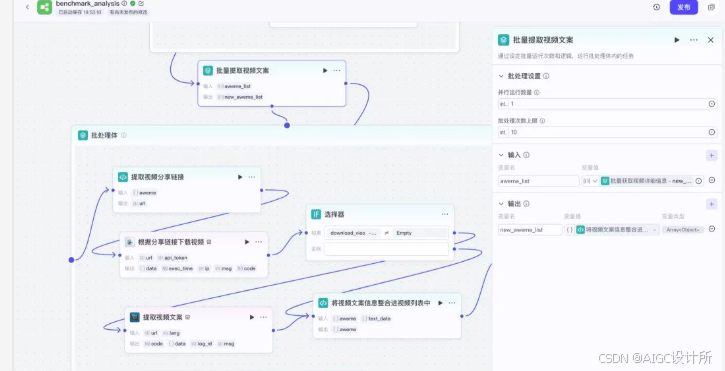725x371 pixels.
Task: Collapse the 输出 section in side panel
Action: tap(501, 204)
